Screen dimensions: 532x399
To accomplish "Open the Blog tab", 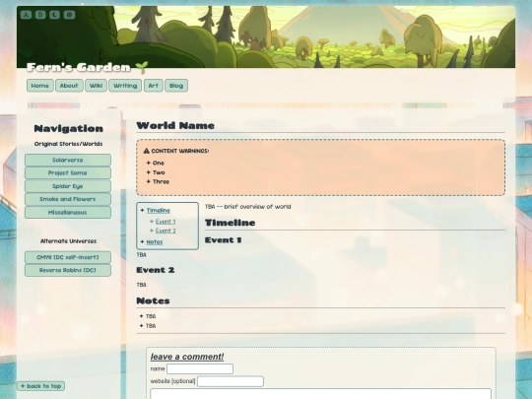I will click(176, 86).
